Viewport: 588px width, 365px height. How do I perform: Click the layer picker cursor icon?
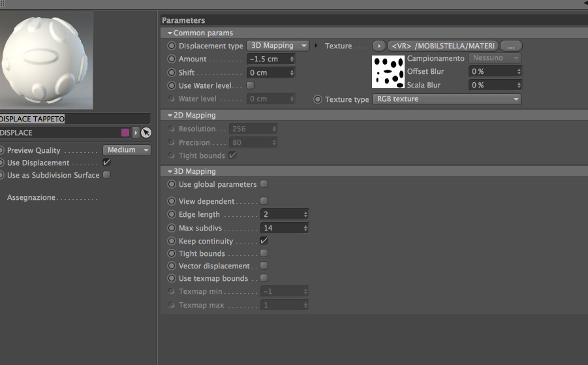pos(146,133)
